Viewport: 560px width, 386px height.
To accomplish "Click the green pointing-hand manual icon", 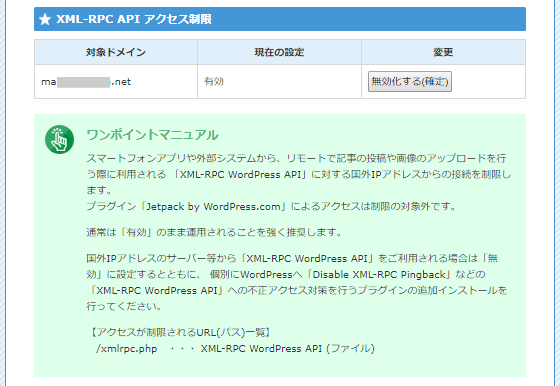I will click(x=59, y=139).
